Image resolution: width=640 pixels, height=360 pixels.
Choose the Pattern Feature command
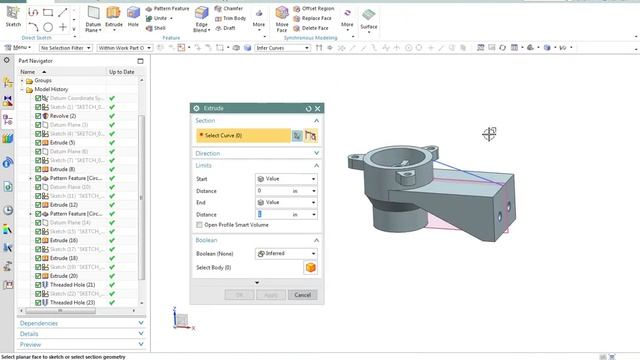pyautogui.click(x=168, y=9)
